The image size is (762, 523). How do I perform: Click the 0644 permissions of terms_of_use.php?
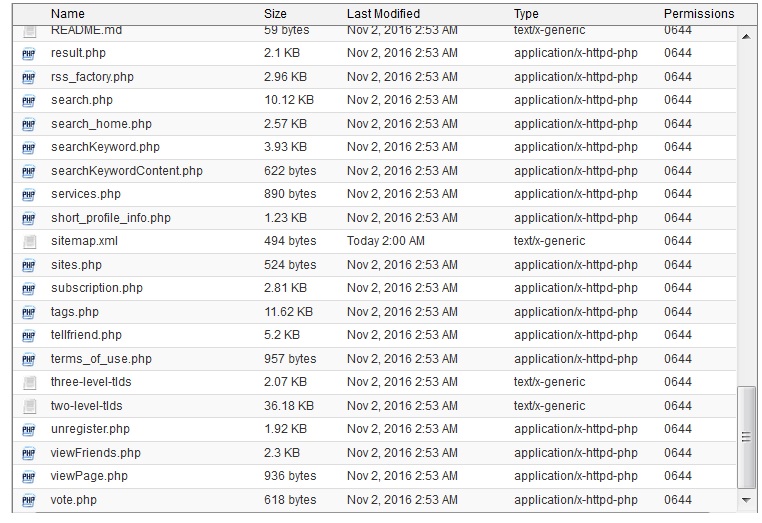(x=677, y=359)
